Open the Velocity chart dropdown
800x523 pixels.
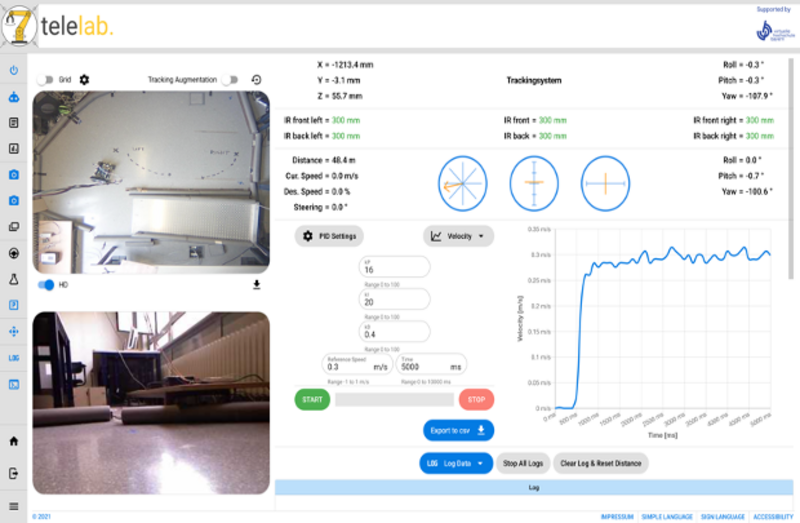tap(459, 236)
